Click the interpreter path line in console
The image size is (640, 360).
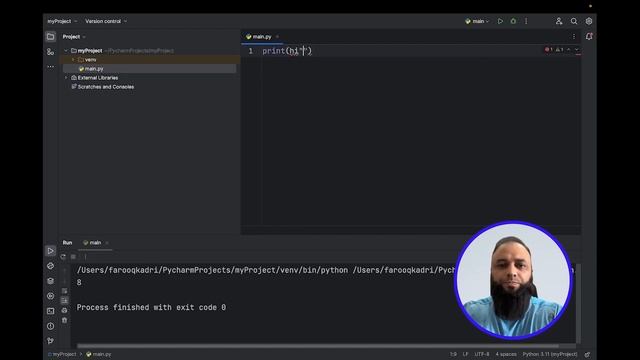266,270
